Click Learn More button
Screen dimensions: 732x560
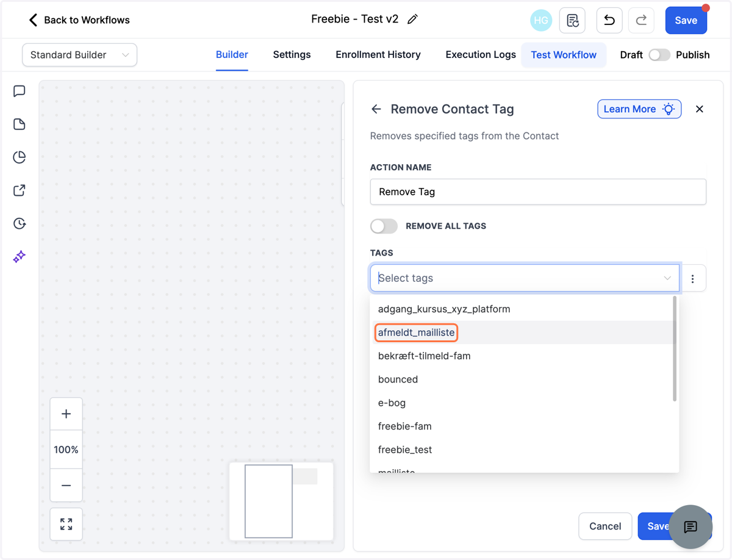639,109
